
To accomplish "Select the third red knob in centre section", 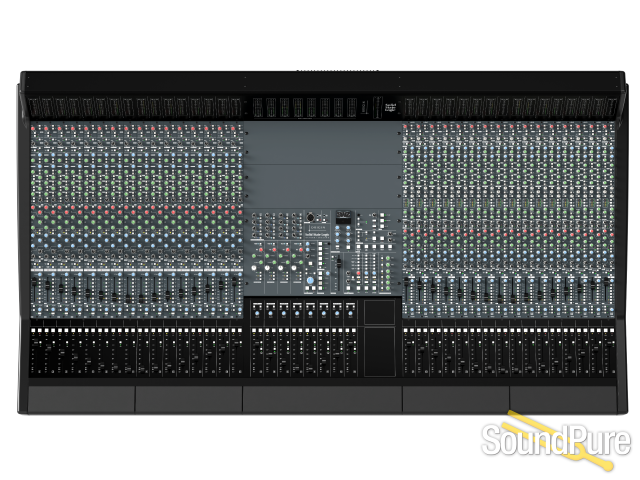I will [288, 250].
